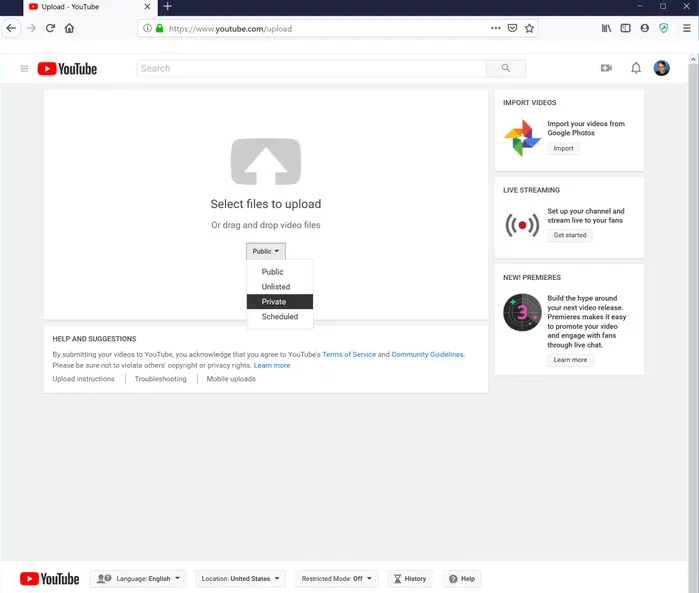This screenshot has height=593, width=699.
Task: Open the Language: English dropdown
Action: [x=138, y=579]
